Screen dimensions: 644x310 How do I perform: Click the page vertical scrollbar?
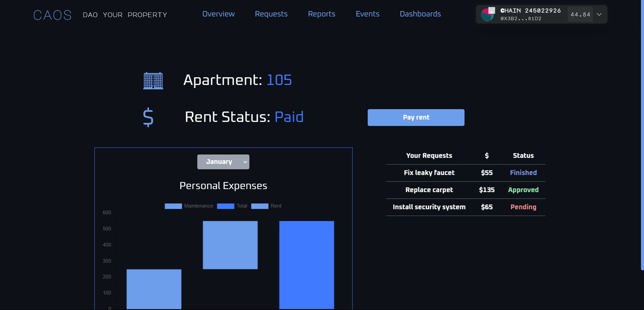(642, 134)
